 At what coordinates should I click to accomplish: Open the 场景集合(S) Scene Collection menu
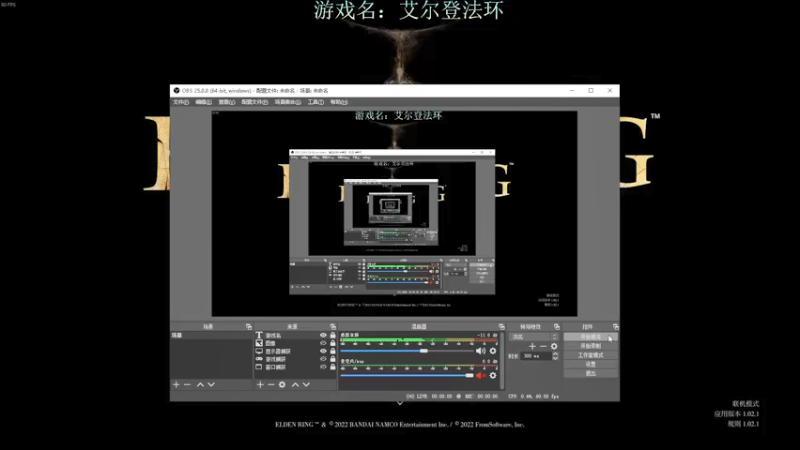(288, 102)
